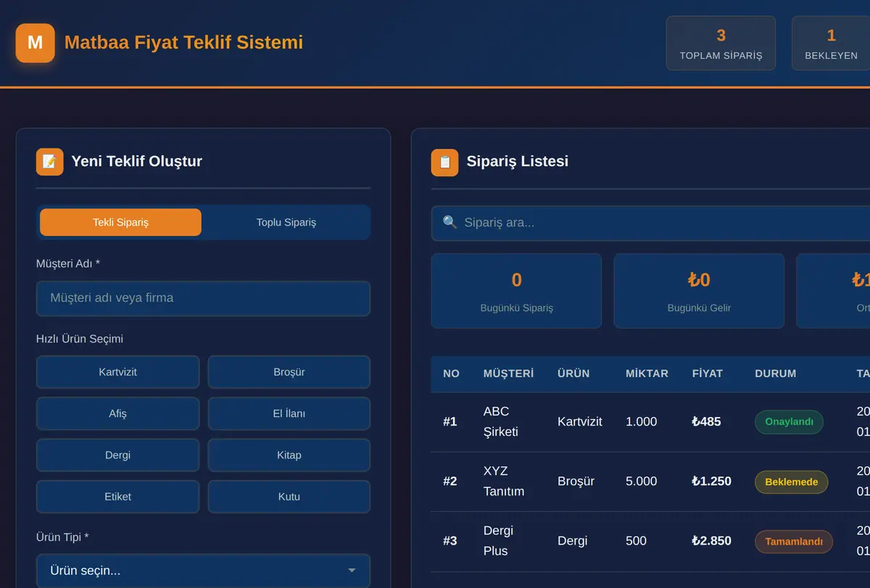Click the Matbaa Fiyat Teklif Sistemi title

[x=183, y=43]
